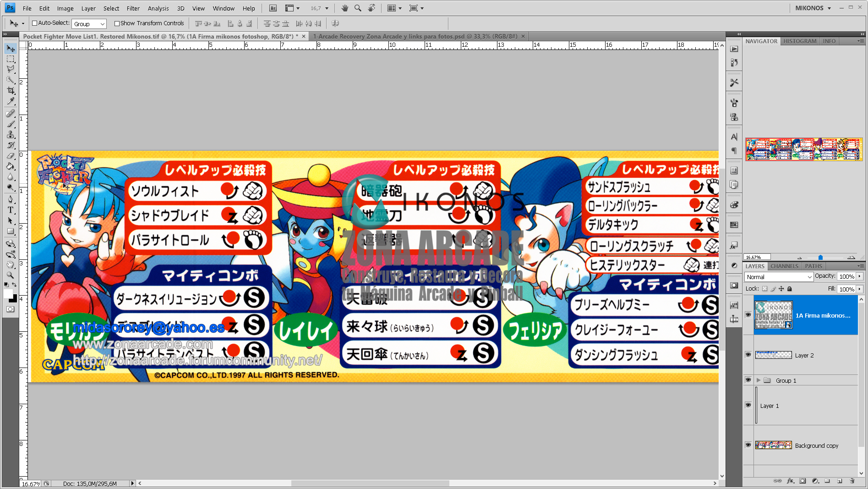Open the Filter menu

[x=133, y=8]
